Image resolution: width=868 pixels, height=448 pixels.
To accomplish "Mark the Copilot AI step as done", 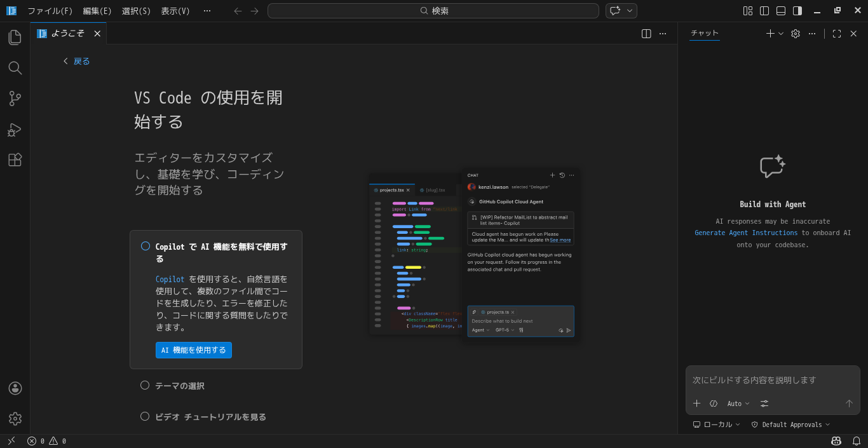I will pos(146,246).
